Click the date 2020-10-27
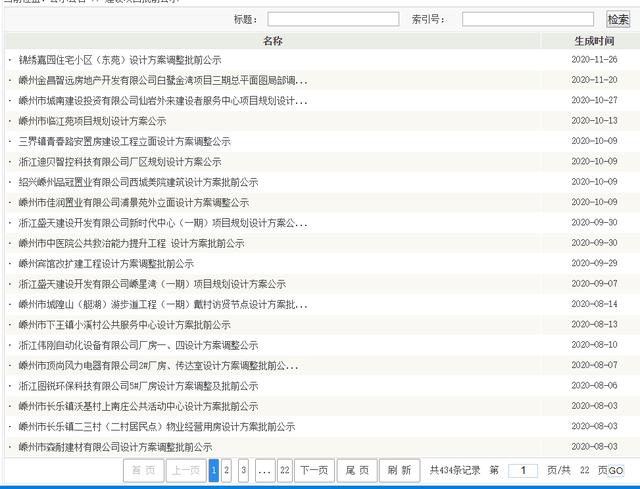Screen dimensions: 640x489 594,100
